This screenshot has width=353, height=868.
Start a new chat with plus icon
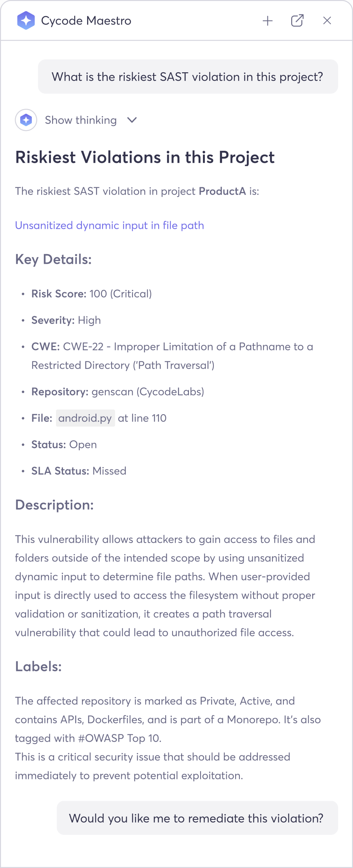click(x=267, y=21)
